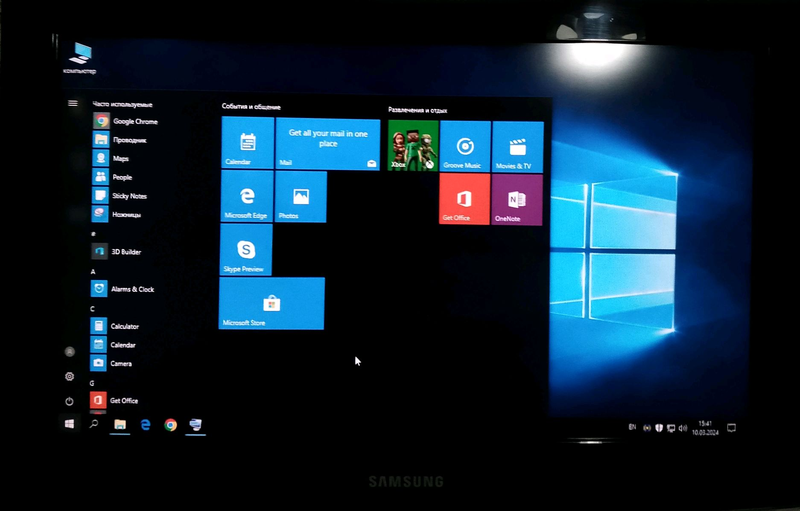
Task: Open Chrome from the taskbar
Action: tap(170, 425)
